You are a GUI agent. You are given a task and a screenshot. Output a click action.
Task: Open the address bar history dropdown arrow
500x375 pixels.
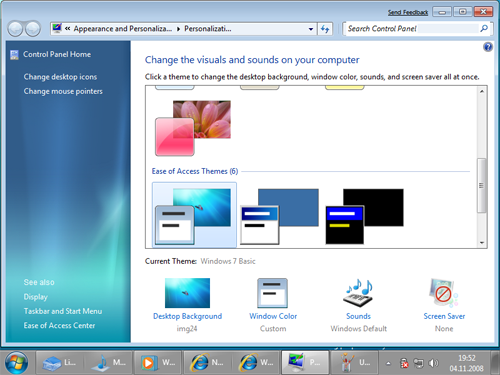click(x=311, y=29)
